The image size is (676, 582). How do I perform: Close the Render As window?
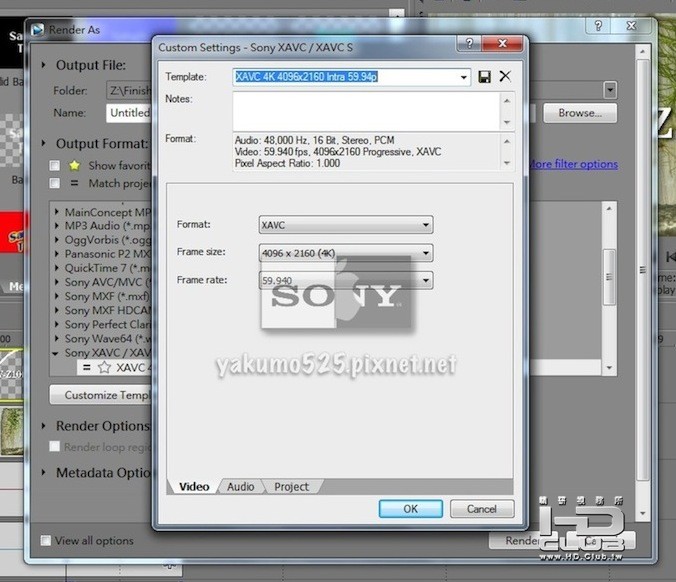click(x=631, y=26)
